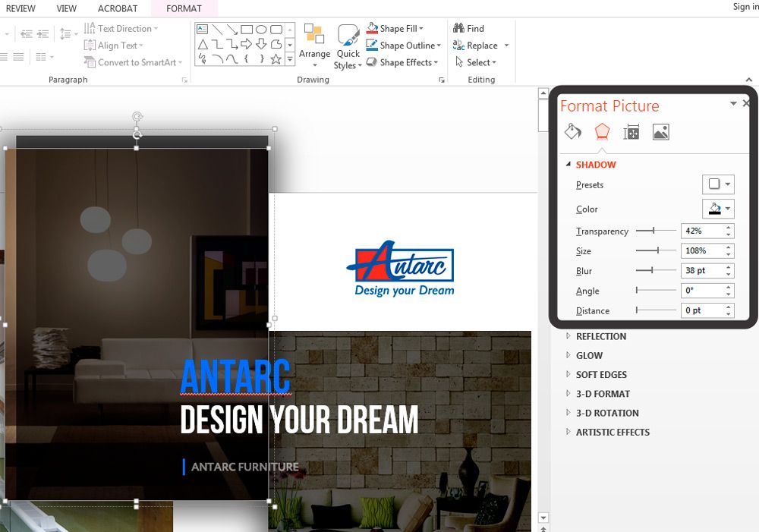Select the Rounded Rectangle shape
This screenshot has height=532, width=759.
click(276, 30)
